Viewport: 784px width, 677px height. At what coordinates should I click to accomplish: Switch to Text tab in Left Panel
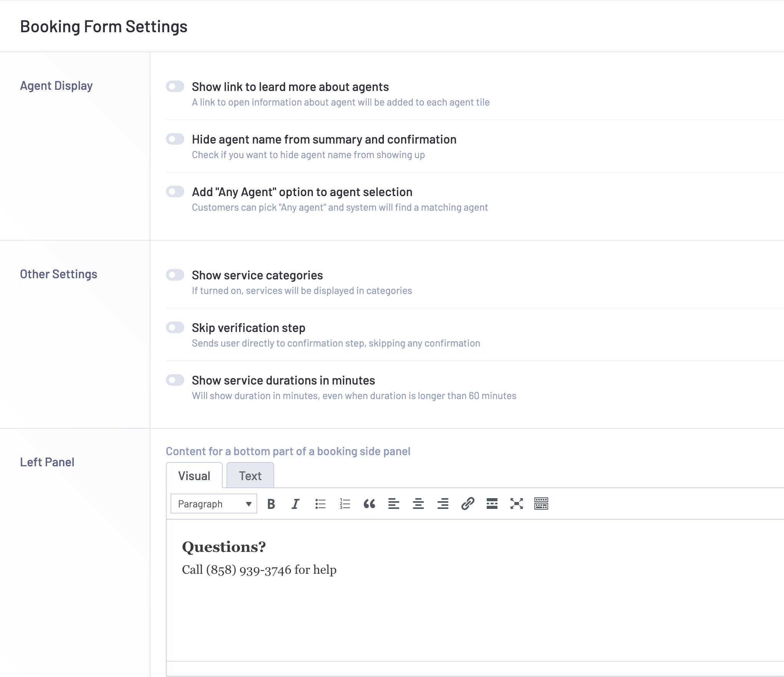(x=250, y=475)
